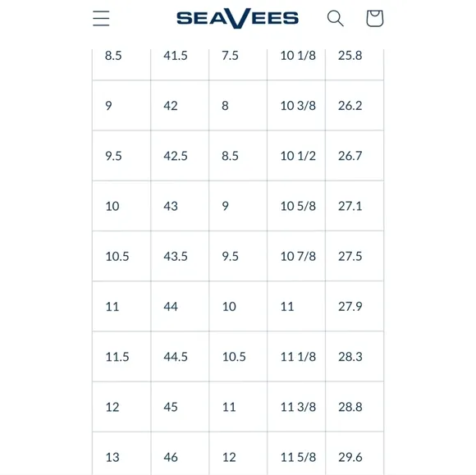Image resolution: width=476 pixels, height=475 pixels.
Task: Click the SeaVees logo
Action: (x=238, y=18)
